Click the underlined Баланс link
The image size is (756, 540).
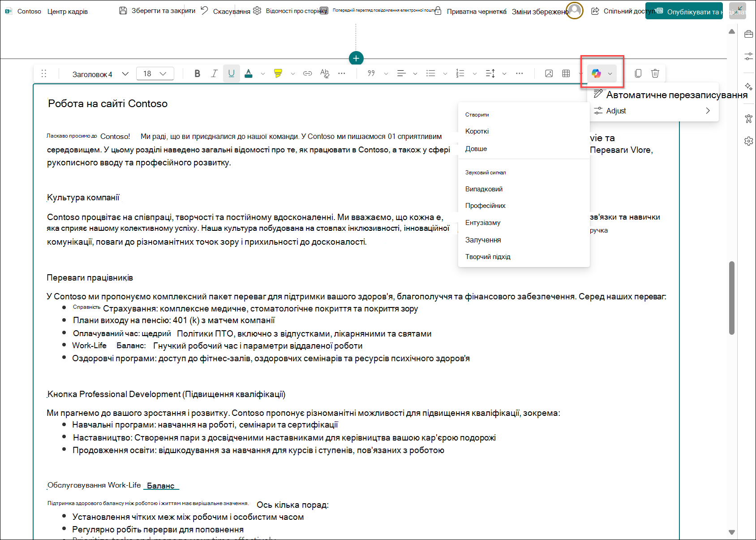point(161,486)
